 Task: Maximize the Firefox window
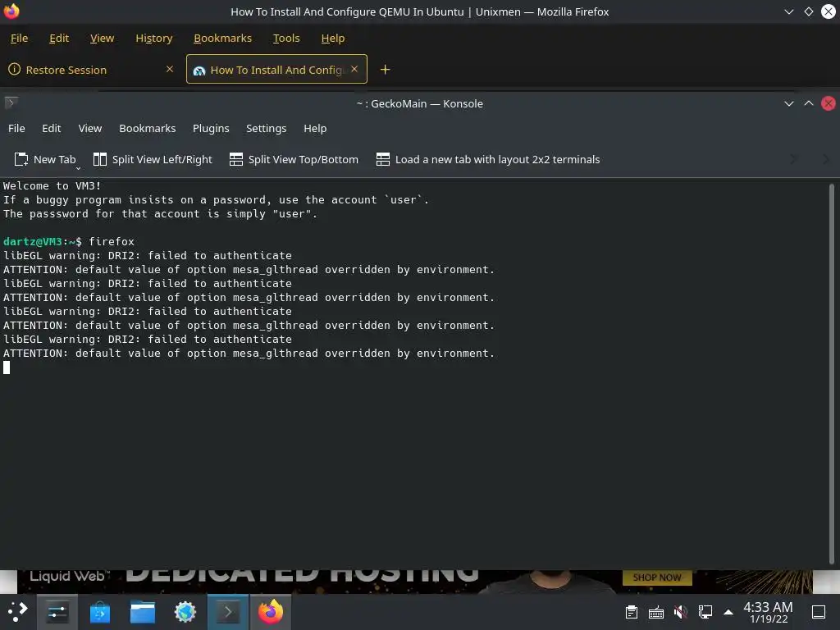click(808, 11)
